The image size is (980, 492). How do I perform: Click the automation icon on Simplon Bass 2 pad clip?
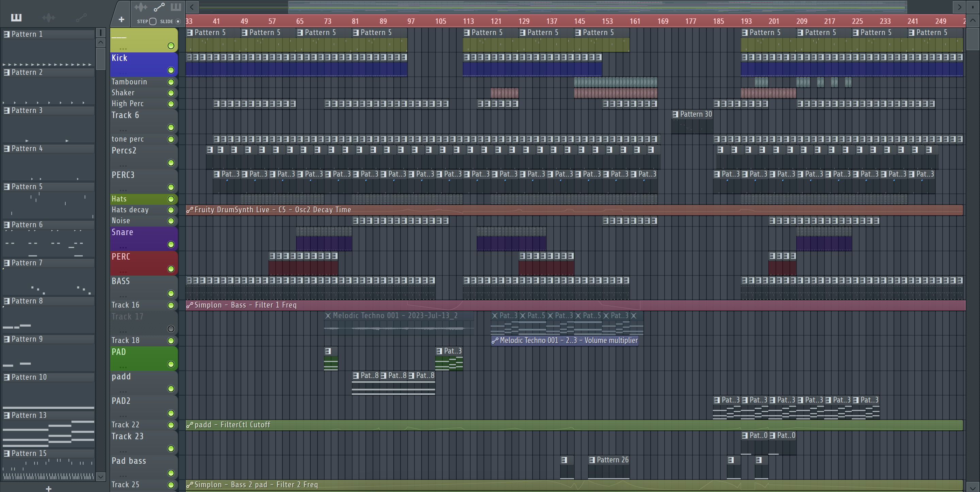coord(190,485)
